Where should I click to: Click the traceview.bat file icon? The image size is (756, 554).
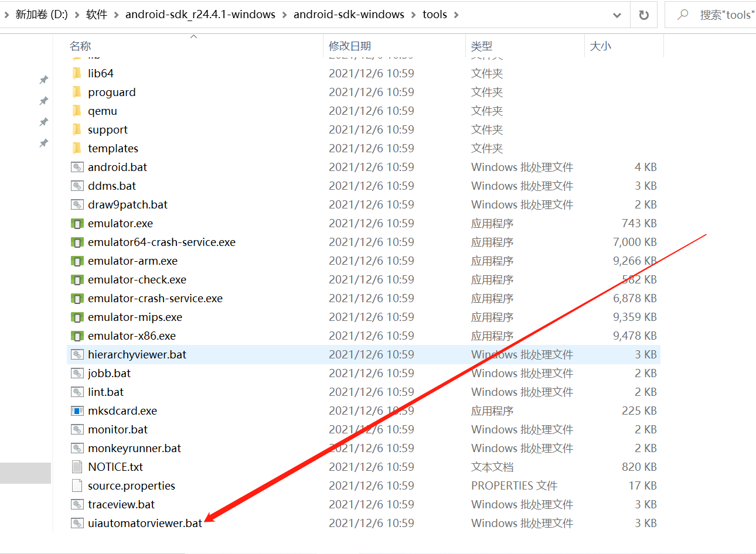point(77,504)
